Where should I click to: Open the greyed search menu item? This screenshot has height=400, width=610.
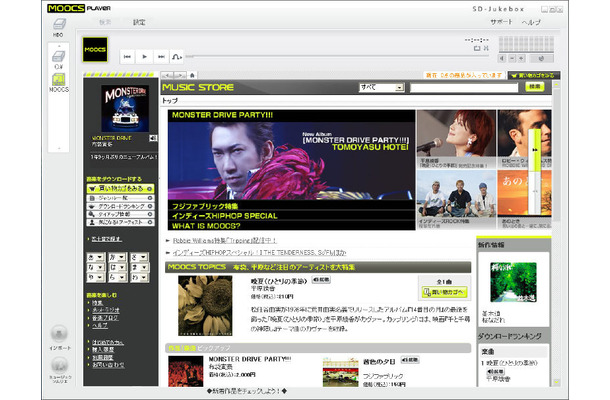105,22
